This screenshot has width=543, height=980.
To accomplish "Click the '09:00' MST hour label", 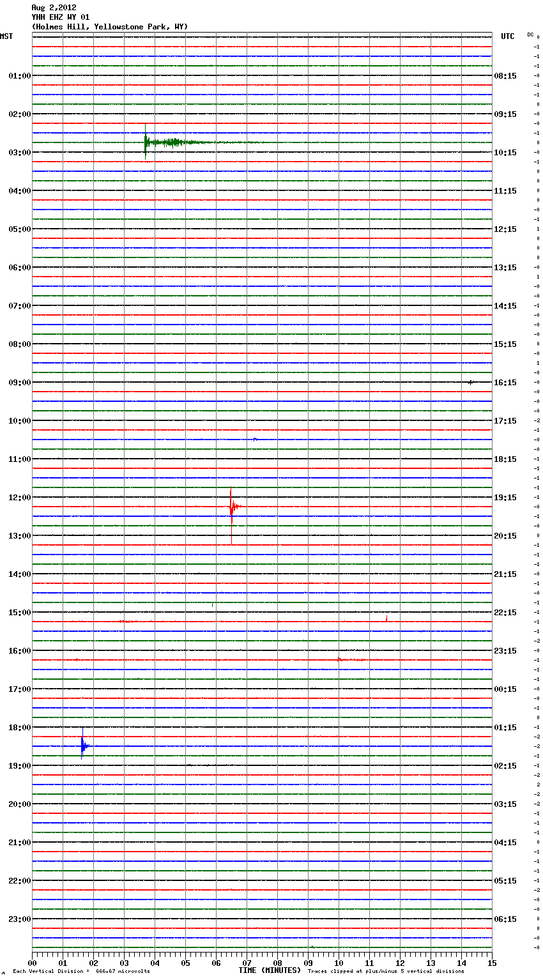I will [x=19, y=383].
